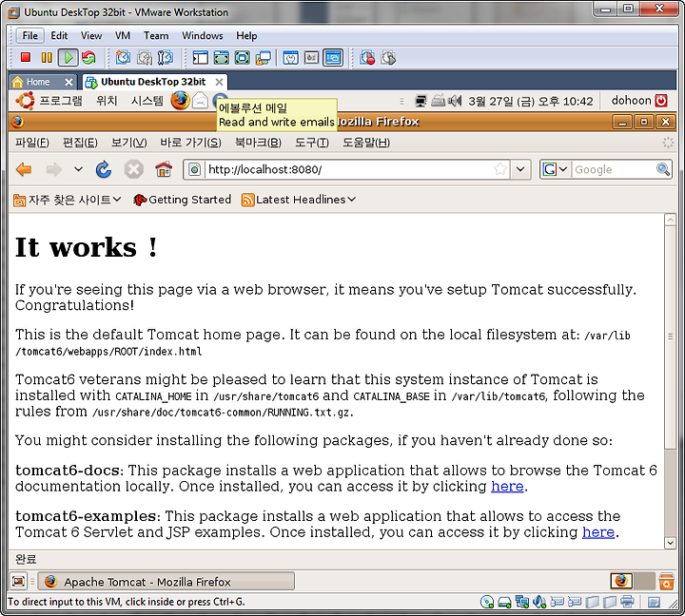Close the Ubuntu DeskTop 32bit tab
The height and width of the screenshot is (616, 685).
tap(220, 82)
